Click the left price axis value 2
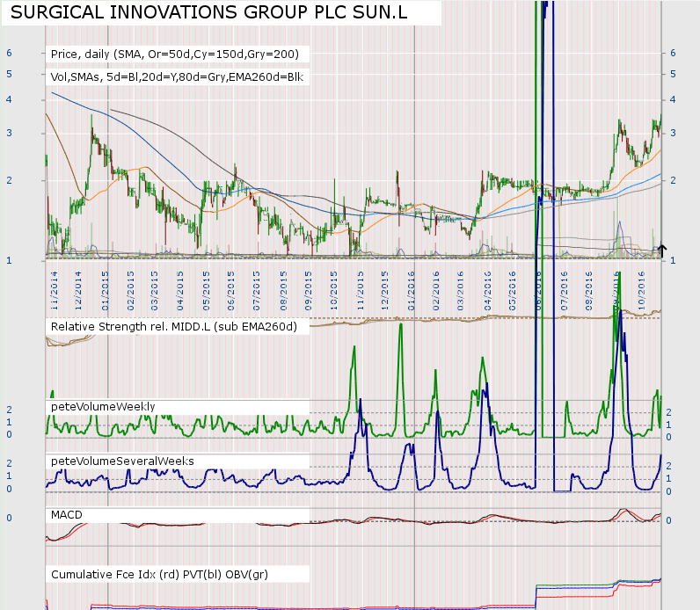This screenshot has height=610, width=700. [x=8, y=180]
